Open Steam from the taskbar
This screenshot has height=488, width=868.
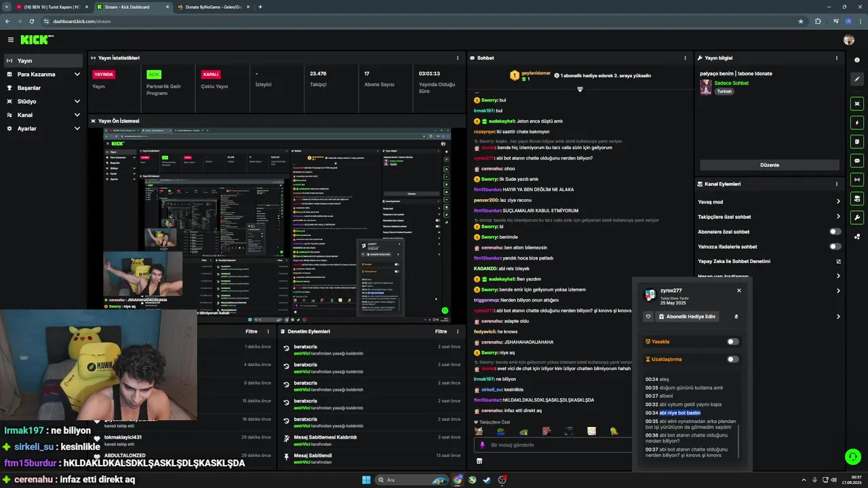click(x=487, y=480)
